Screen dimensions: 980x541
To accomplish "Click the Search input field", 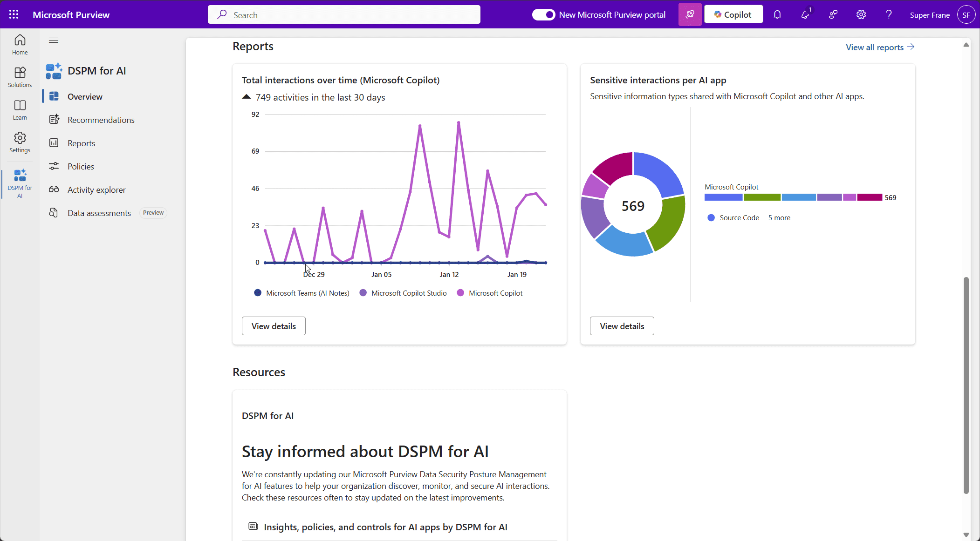I will point(344,15).
